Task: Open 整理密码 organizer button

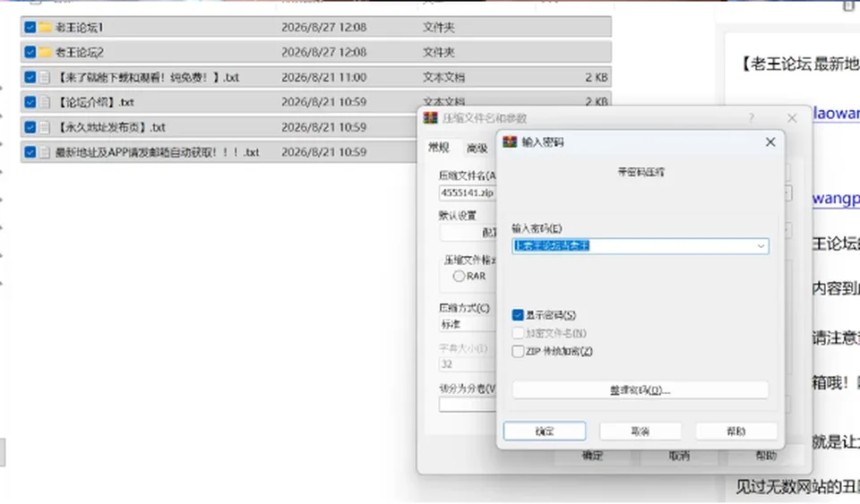Action: point(640,390)
